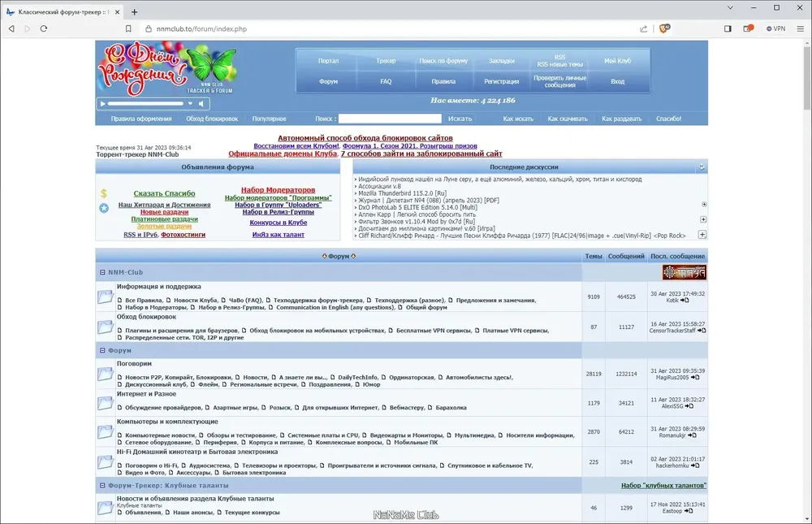This screenshot has width=812, height=524.
Task: Go to last post icon by hackerhomku
Action: click(695, 466)
